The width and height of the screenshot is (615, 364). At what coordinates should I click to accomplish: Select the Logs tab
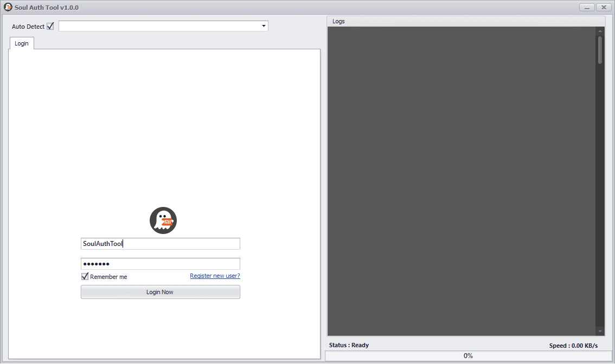pos(338,21)
